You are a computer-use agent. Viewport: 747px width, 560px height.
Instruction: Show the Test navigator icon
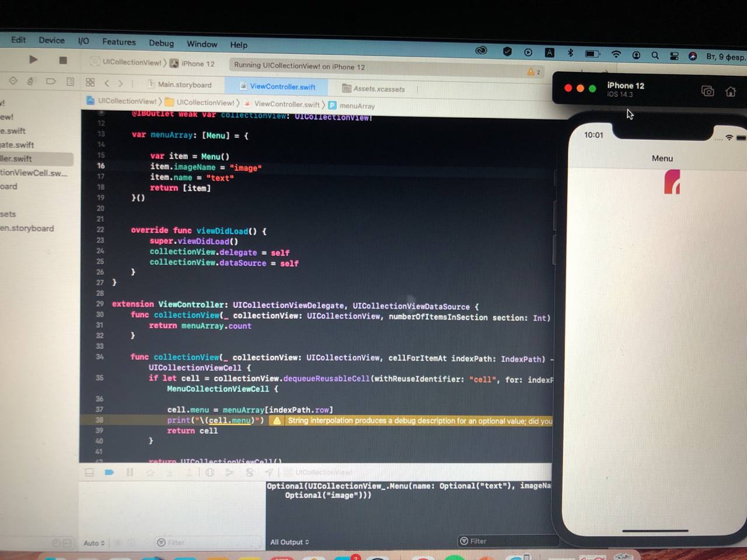point(13,80)
